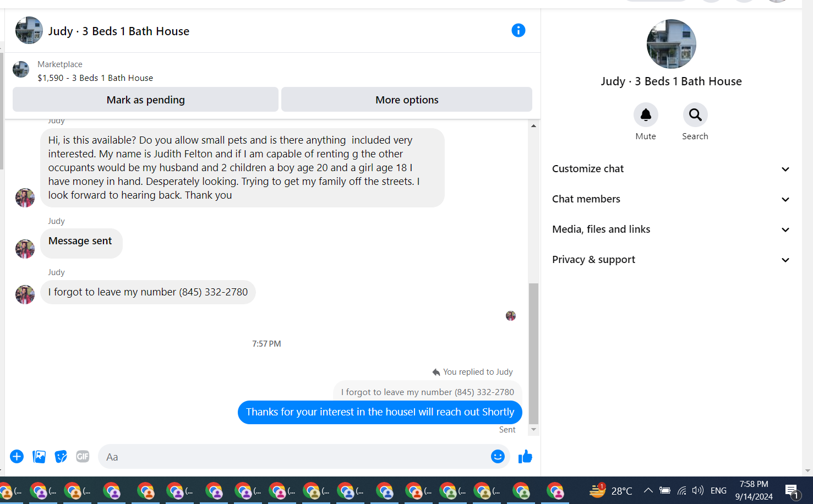Open more actions with the blue plus icon
The width and height of the screenshot is (813, 504).
point(17,456)
